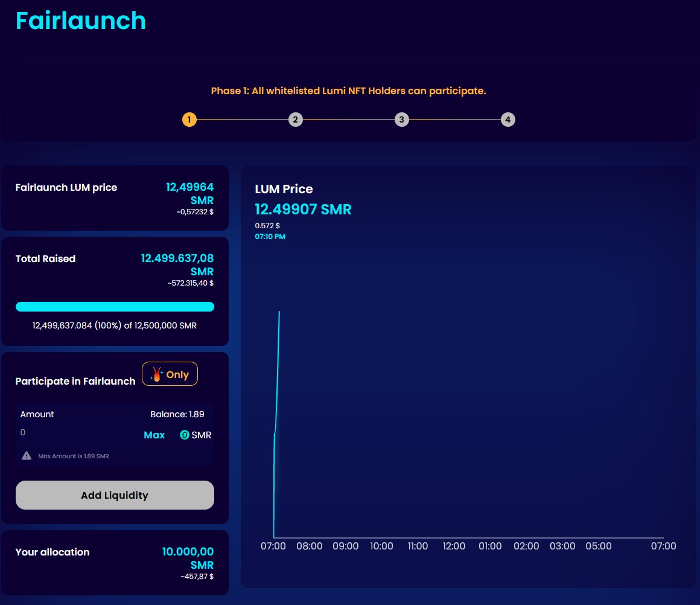Click the ~0,57232 $ price text
The width and height of the screenshot is (700, 605).
(x=195, y=212)
